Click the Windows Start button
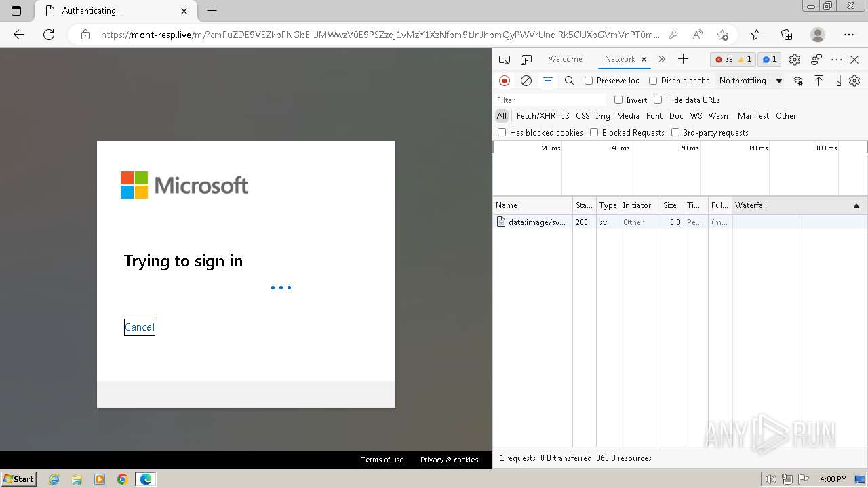The height and width of the screenshot is (488, 868). point(18,479)
